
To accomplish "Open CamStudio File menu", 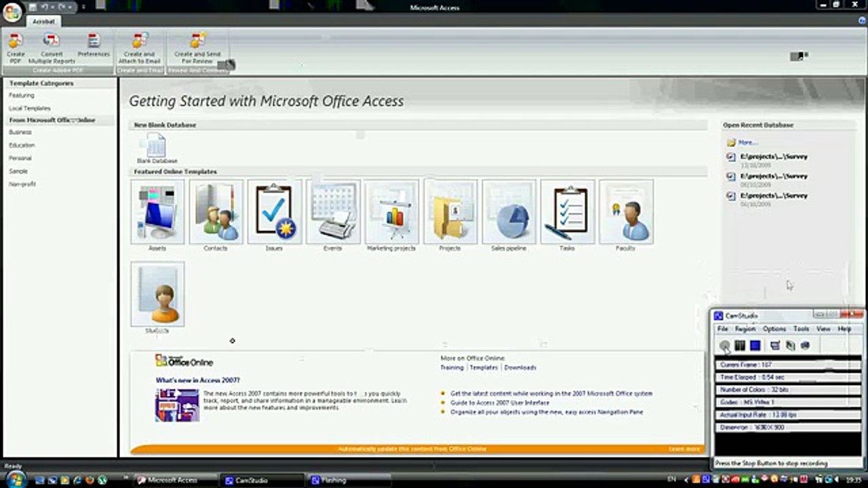I will point(723,329).
